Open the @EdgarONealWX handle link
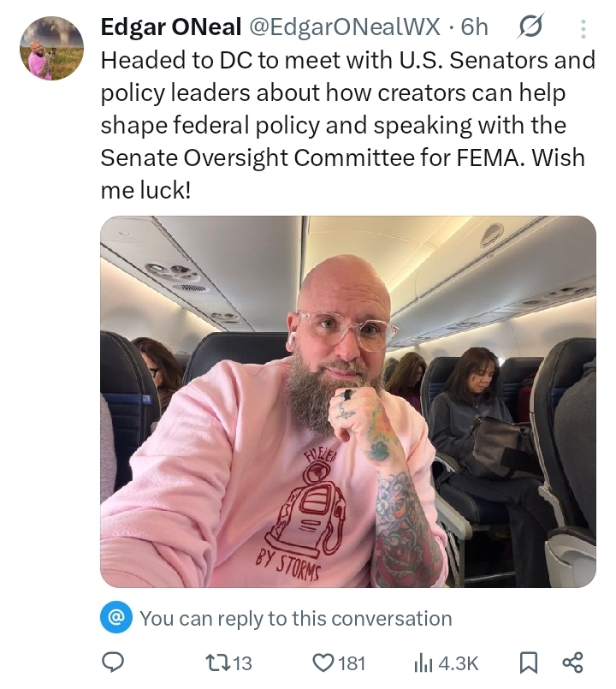616x689 pixels. tap(345, 27)
